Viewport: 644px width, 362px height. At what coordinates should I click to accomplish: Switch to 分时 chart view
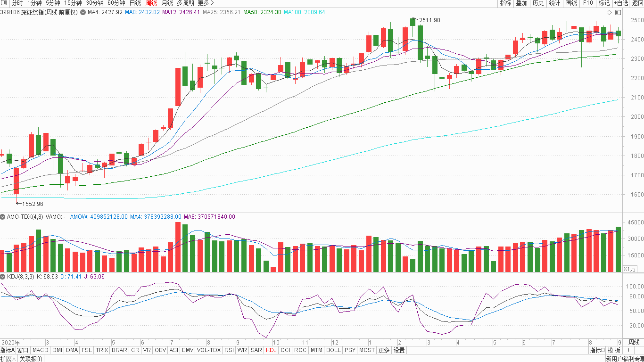click(17, 3)
